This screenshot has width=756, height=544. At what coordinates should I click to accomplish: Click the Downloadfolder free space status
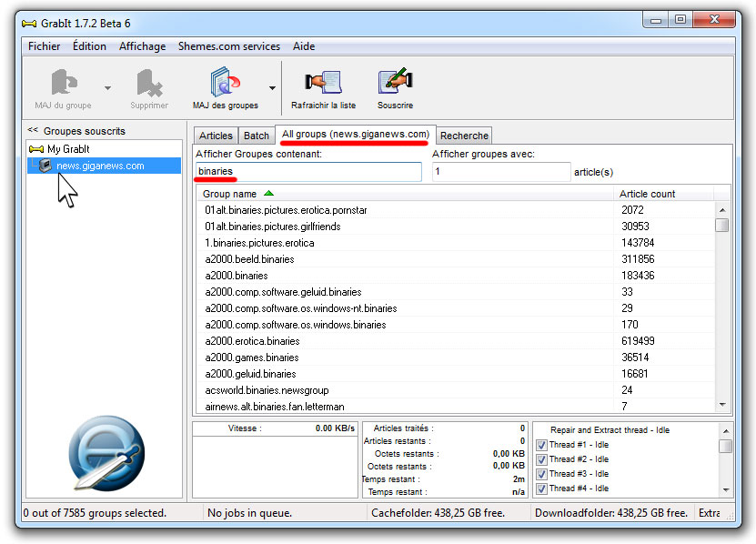tap(610, 513)
